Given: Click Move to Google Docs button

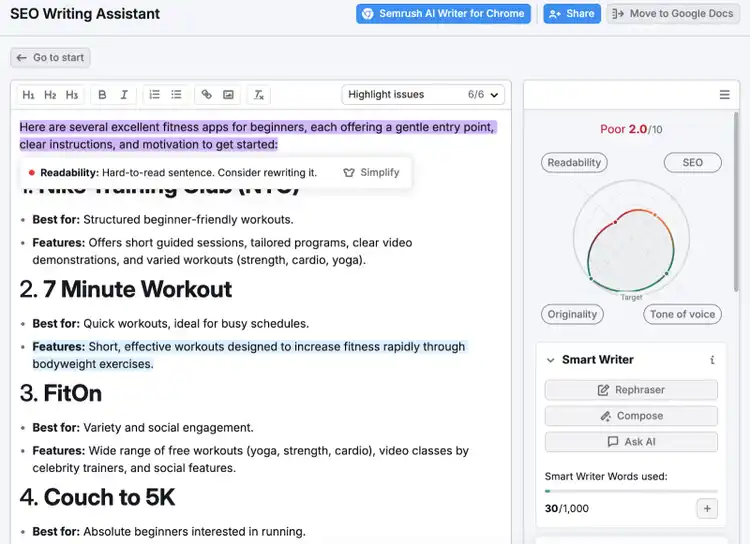Looking at the screenshot, I should 673,14.
